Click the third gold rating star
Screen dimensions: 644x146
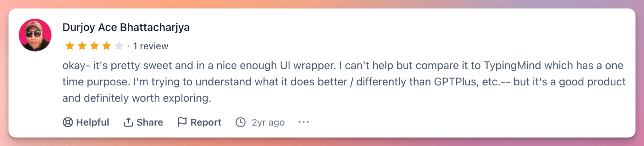tap(94, 46)
